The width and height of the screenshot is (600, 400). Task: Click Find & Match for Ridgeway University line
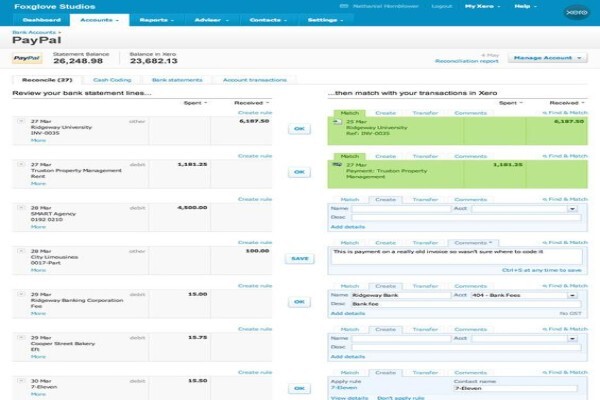(x=565, y=113)
